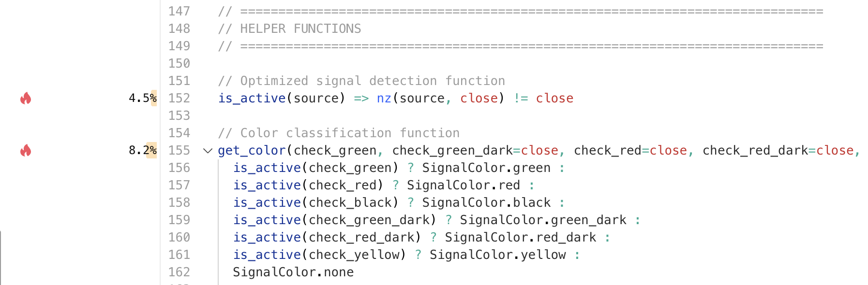Select line number 152 in gutter
The width and height of the screenshot is (868, 285).
point(179,99)
